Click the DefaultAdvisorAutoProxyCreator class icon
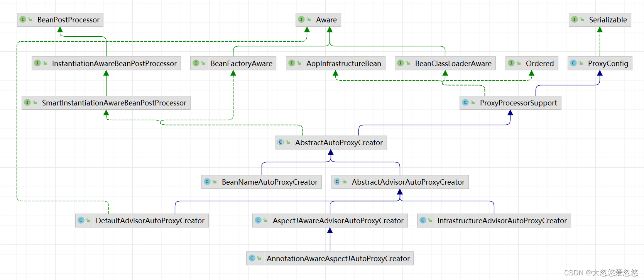This screenshot has height=280, width=644. point(81,220)
